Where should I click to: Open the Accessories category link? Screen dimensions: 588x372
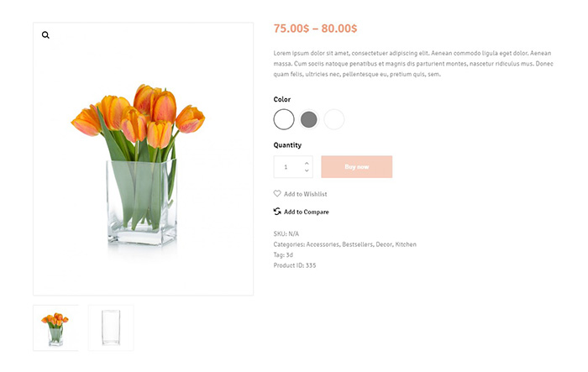point(323,244)
